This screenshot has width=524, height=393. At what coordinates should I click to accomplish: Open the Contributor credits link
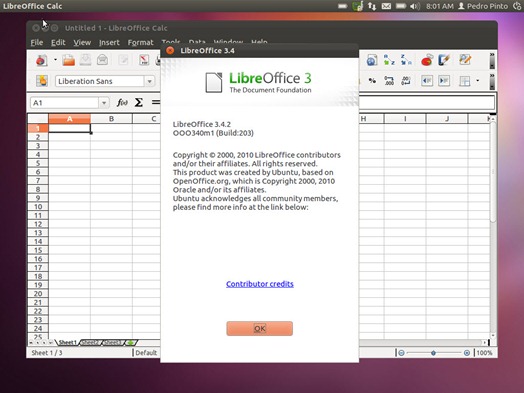coord(260,284)
